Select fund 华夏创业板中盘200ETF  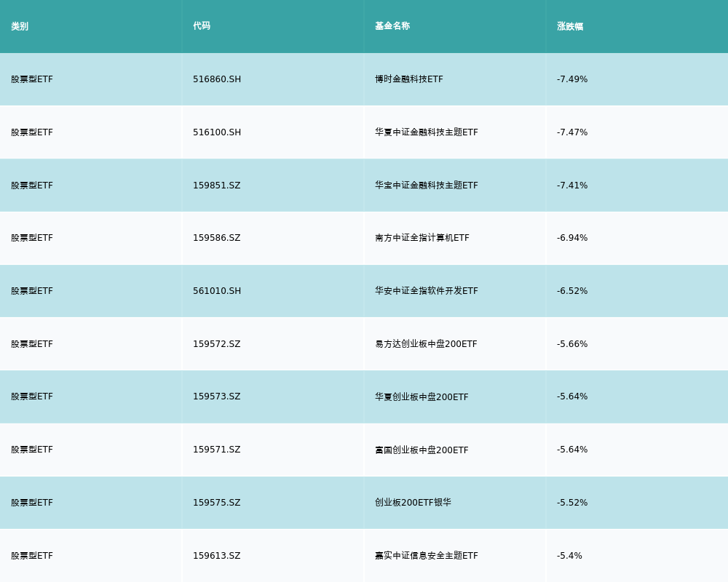tap(422, 396)
